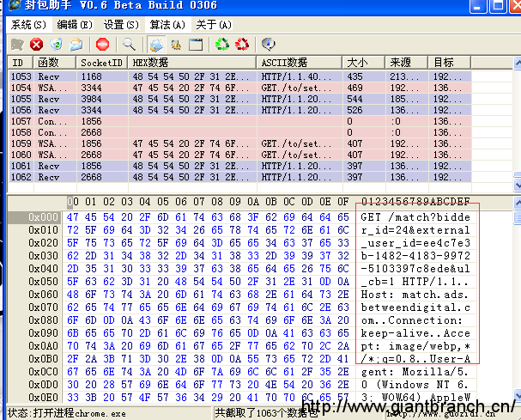
Task: Click the window layout icon
Action: 196,44
